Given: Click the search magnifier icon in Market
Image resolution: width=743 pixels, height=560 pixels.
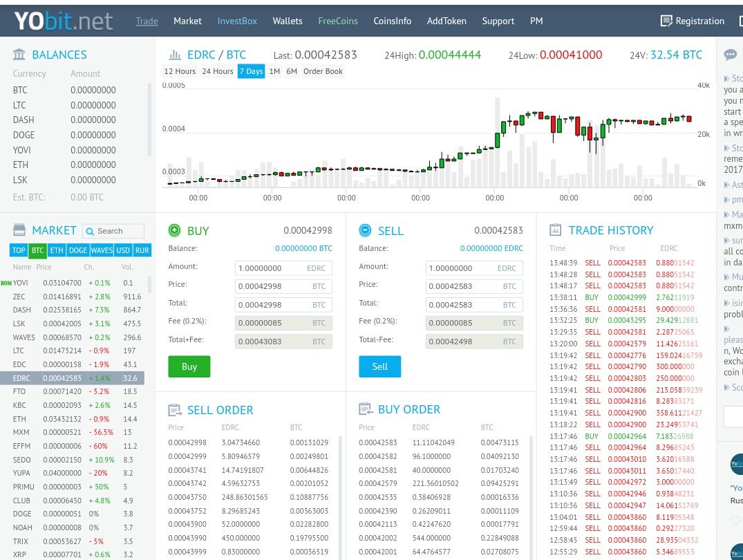Looking at the screenshot, I should [90, 232].
